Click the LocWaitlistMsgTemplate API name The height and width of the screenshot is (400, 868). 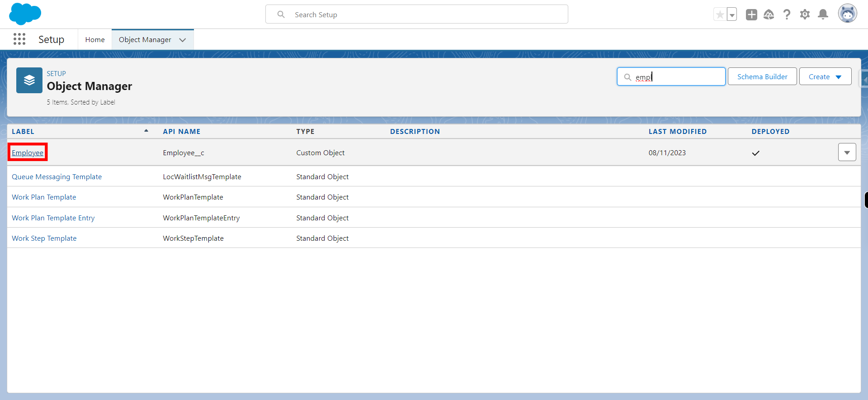tap(202, 177)
